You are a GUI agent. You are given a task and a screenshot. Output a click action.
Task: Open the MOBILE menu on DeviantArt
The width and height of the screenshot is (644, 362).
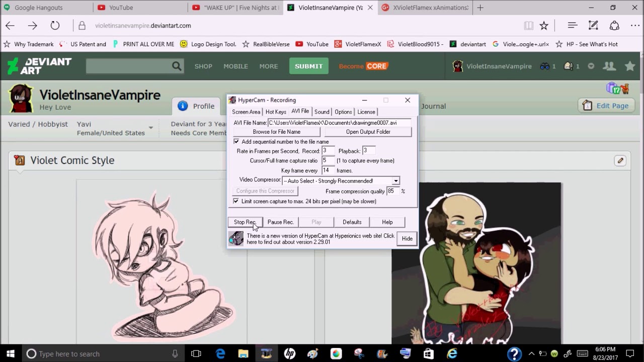click(x=236, y=66)
